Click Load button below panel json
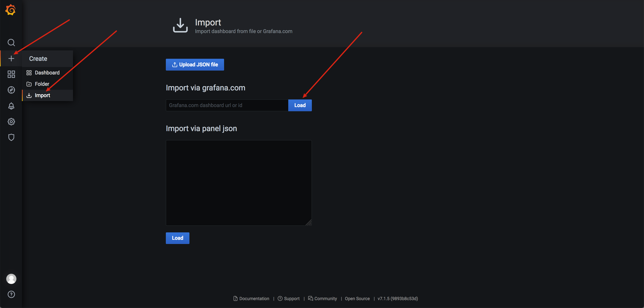The image size is (644, 308). click(x=177, y=238)
